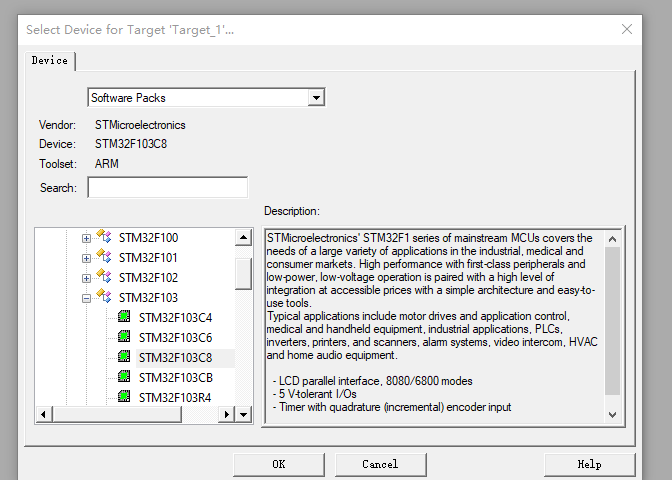Click device tree scroll right arrow
This screenshot has width=672, height=480.
pyautogui.click(x=227, y=414)
